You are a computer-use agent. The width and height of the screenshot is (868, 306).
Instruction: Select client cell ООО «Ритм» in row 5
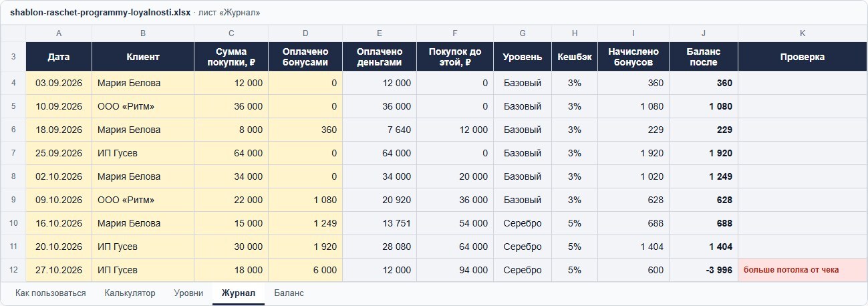(x=143, y=106)
